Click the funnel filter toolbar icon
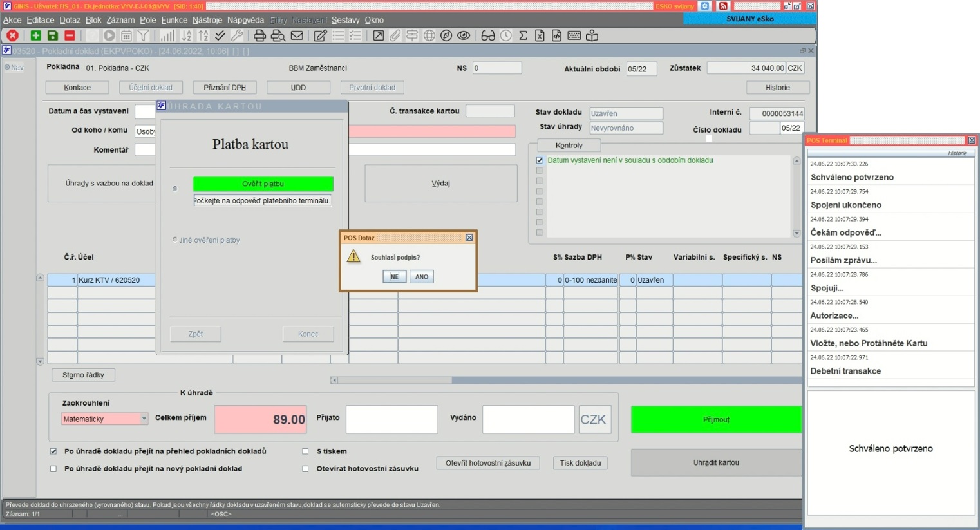The image size is (980, 530). point(144,36)
